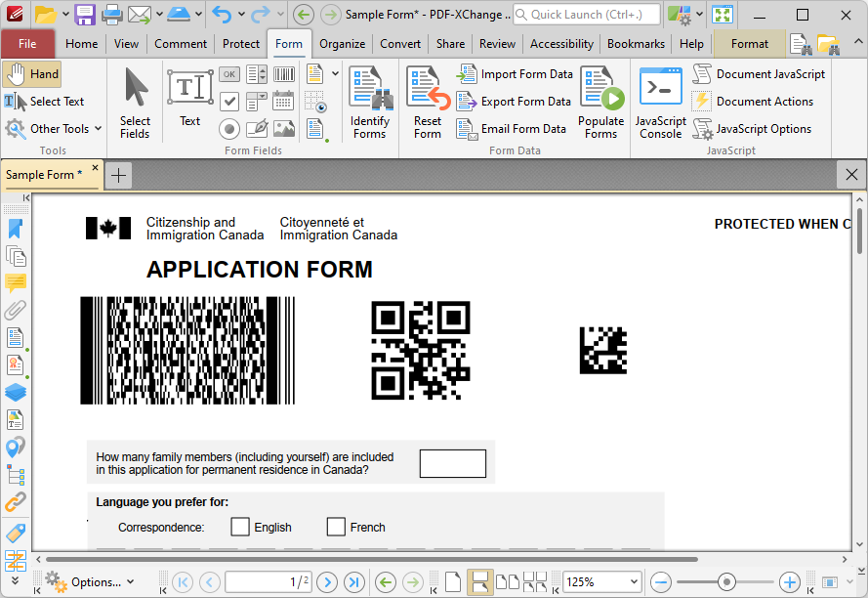Add a Text form field
The height and width of the screenshot is (598, 868).
tap(189, 98)
